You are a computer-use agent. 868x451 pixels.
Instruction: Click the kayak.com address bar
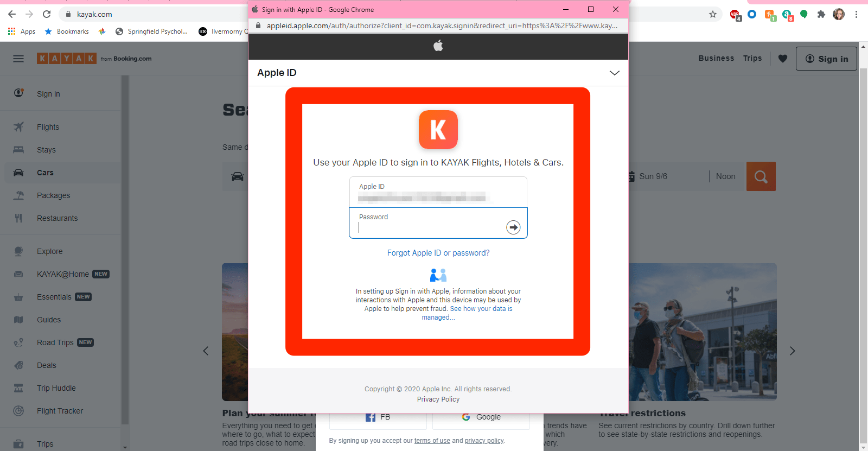tap(94, 15)
